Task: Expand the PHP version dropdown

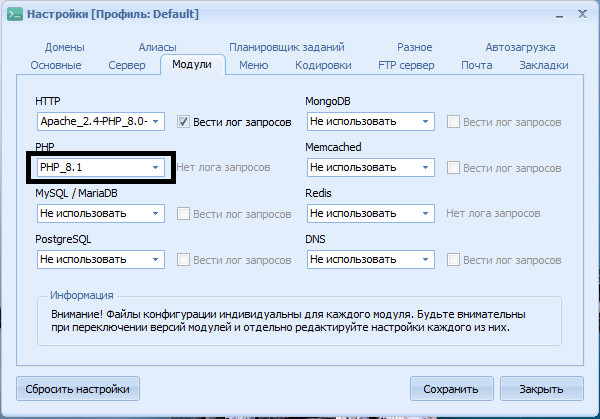Action: click(x=155, y=168)
